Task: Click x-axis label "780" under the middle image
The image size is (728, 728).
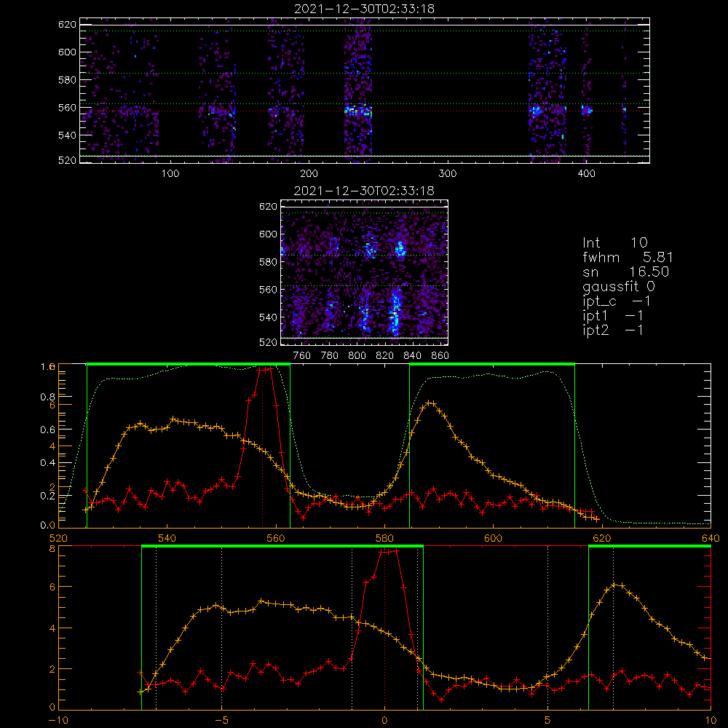Action: point(330,356)
